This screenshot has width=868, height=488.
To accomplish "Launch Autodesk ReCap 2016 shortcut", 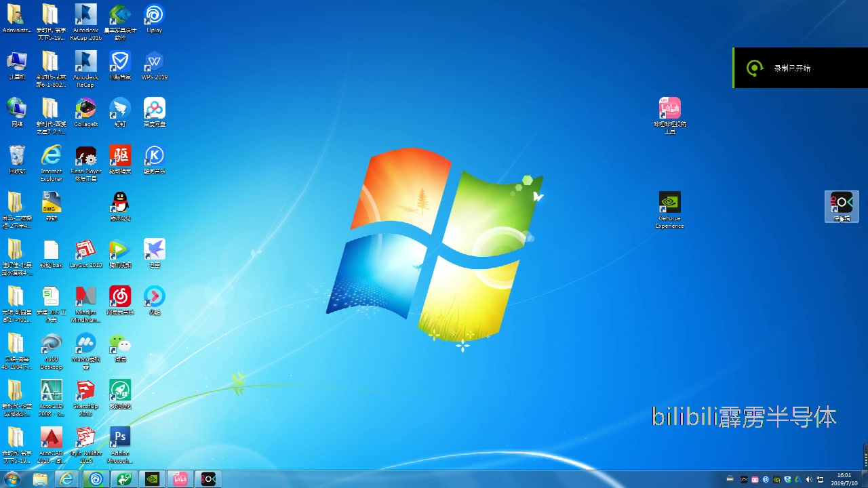I will click(85, 22).
